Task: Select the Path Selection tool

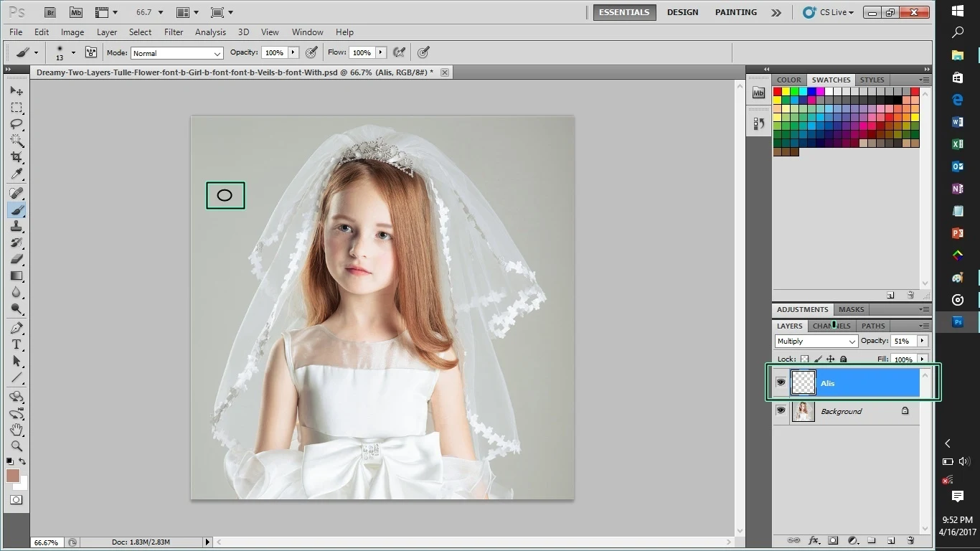Action: tap(17, 362)
